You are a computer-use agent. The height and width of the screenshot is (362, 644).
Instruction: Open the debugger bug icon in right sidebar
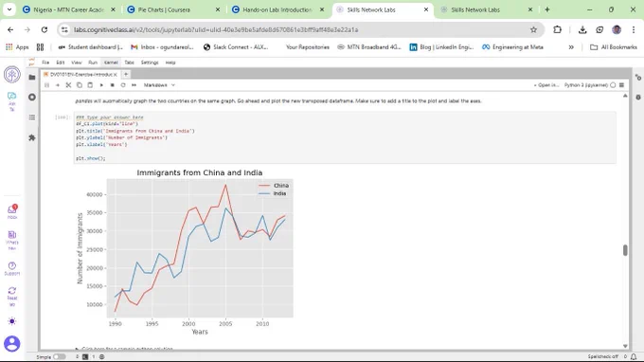click(x=637, y=98)
